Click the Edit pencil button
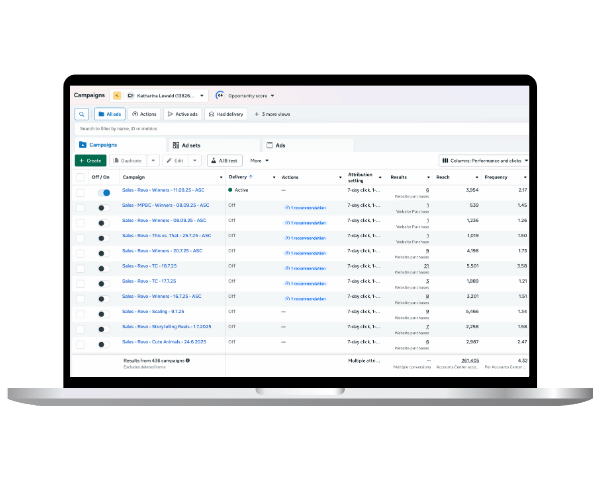 click(177, 160)
